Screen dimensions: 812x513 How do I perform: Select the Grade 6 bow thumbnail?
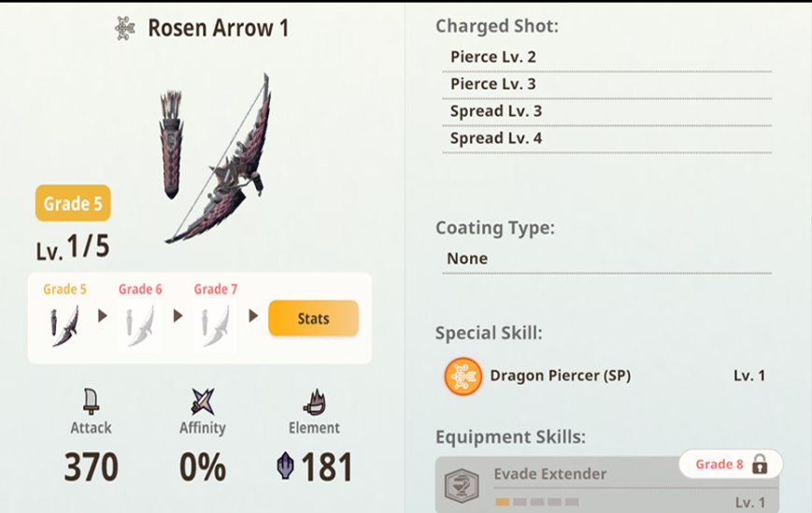tap(140, 326)
